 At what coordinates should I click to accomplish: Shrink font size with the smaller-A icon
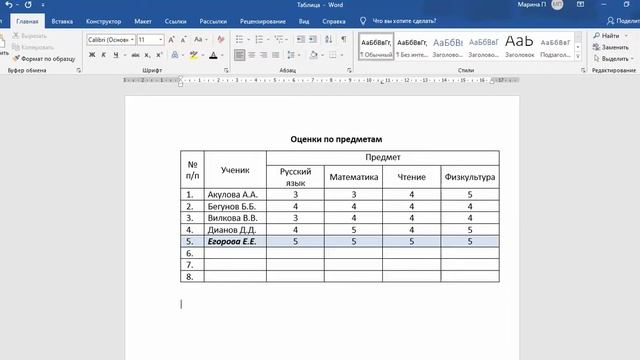(184, 40)
